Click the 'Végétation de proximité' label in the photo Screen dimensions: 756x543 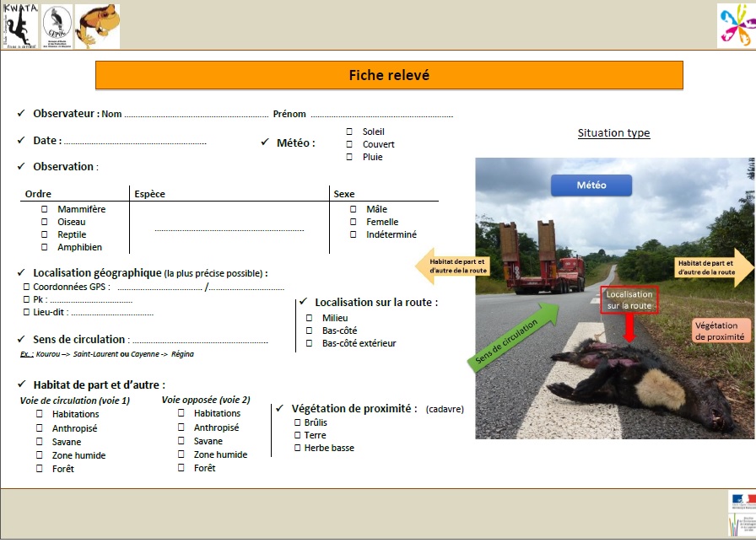point(720,331)
